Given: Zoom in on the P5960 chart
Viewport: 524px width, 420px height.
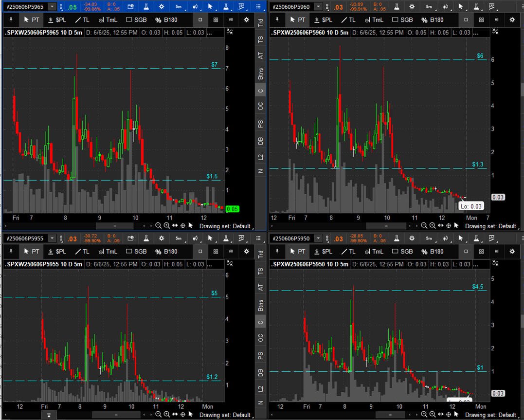Looking at the screenshot, I should coord(433,226).
